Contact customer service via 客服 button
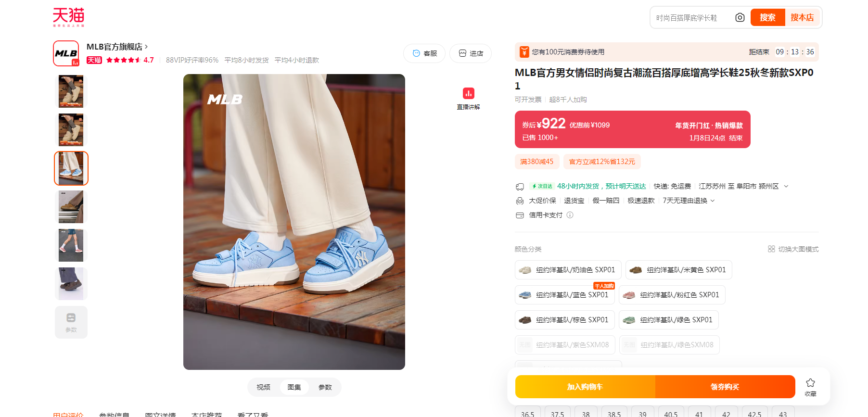Viewport: 868px width, 417px height. 424,53
